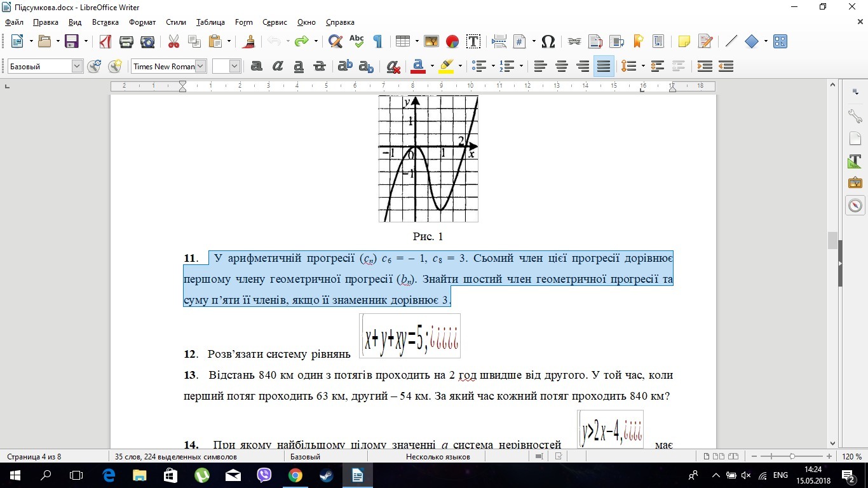Open the Print Preview
868x488 pixels.
(147, 41)
